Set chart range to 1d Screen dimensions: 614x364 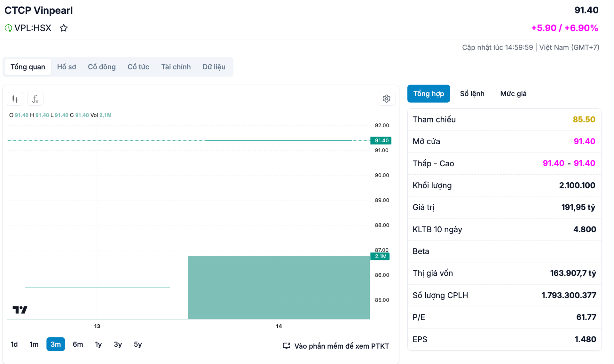click(14, 344)
